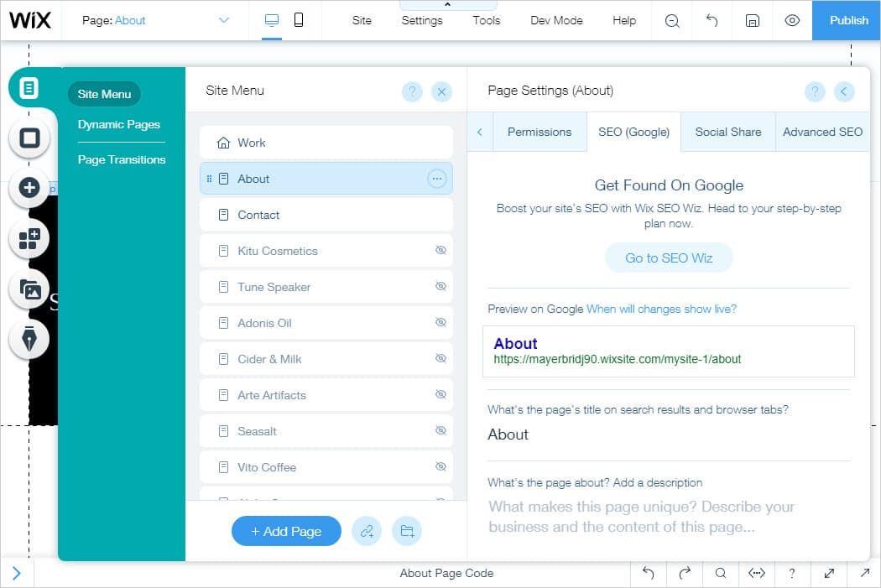Open the Background sidebar tool
The image size is (881, 588).
29,138
